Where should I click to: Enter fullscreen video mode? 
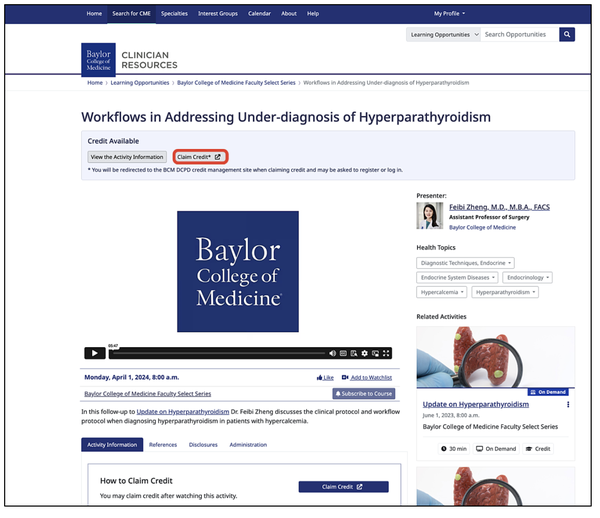coord(386,353)
